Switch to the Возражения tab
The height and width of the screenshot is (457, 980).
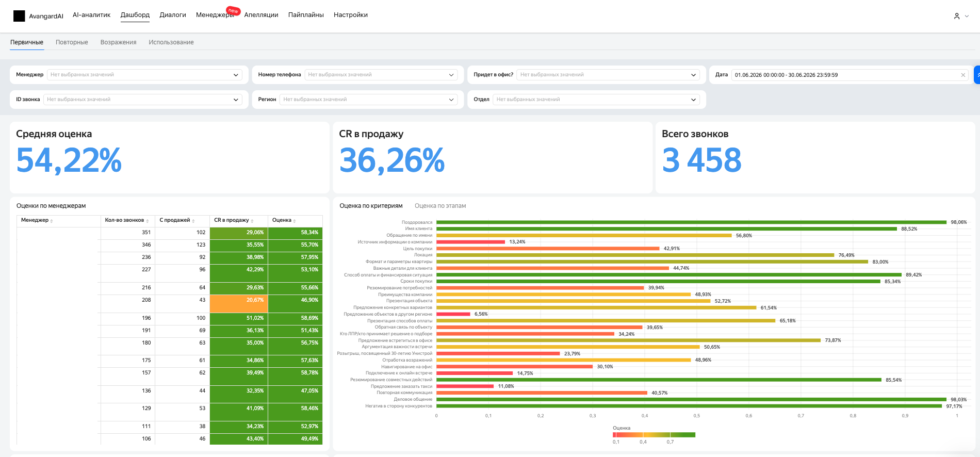(119, 42)
